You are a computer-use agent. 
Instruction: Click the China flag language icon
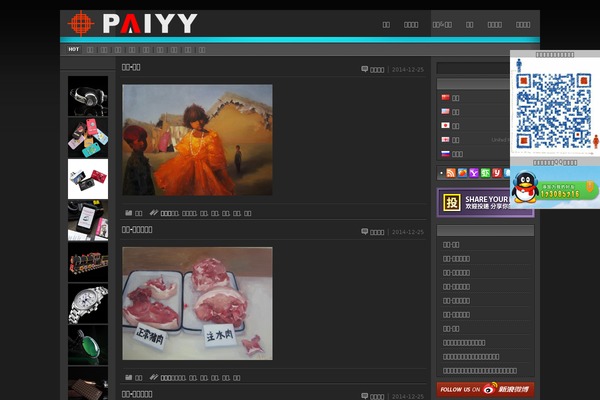pyautogui.click(x=445, y=98)
